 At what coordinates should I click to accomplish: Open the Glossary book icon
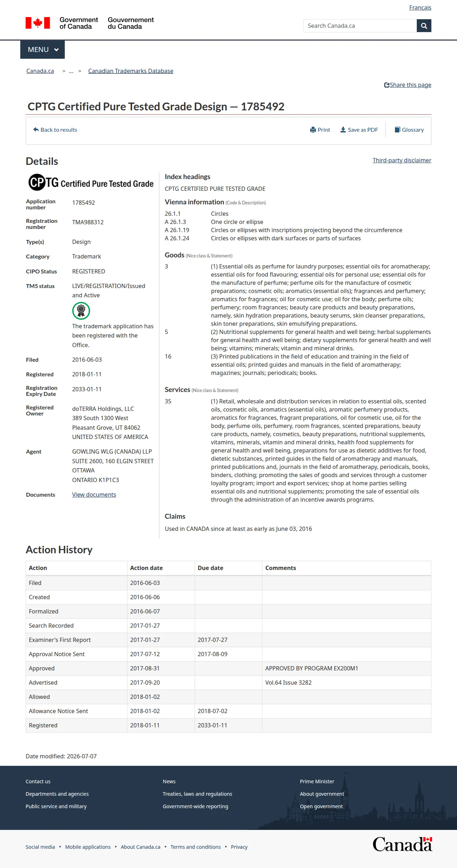coord(398,130)
